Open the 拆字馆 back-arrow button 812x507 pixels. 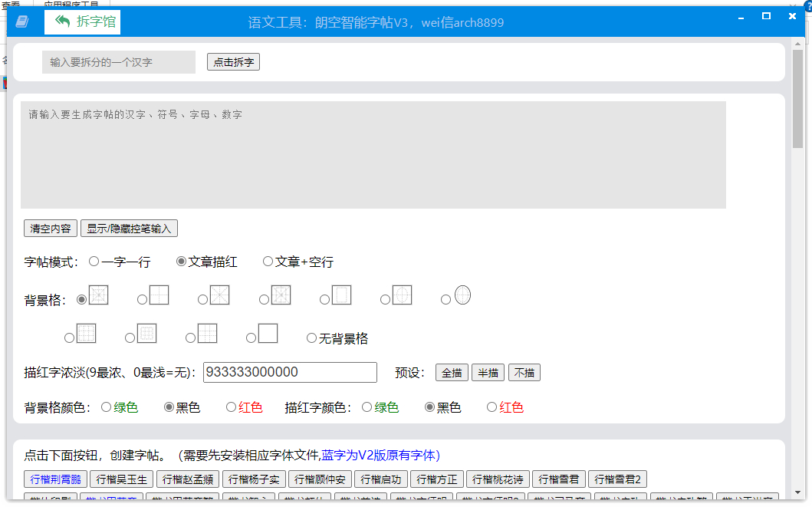coord(82,22)
